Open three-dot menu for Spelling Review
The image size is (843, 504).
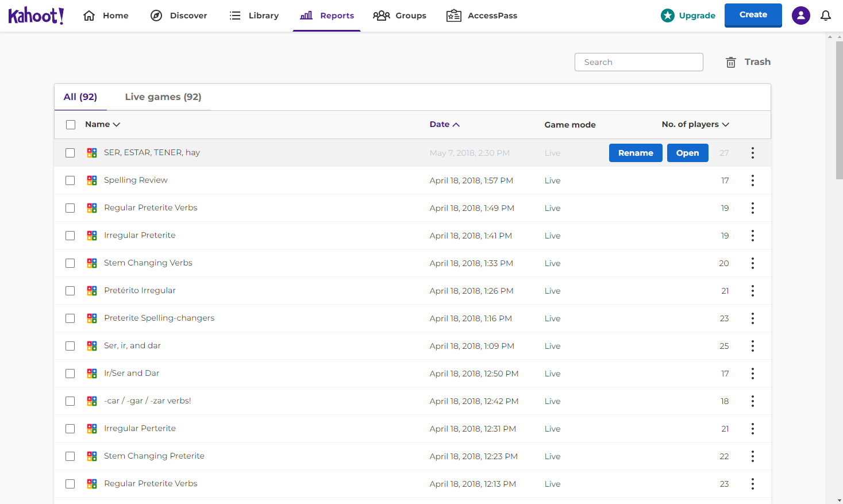(752, 180)
